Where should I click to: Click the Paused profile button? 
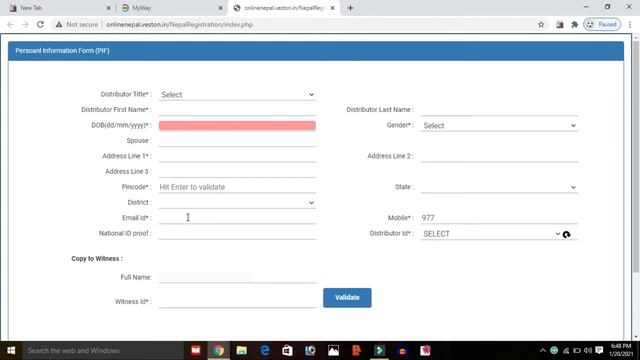click(x=602, y=24)
